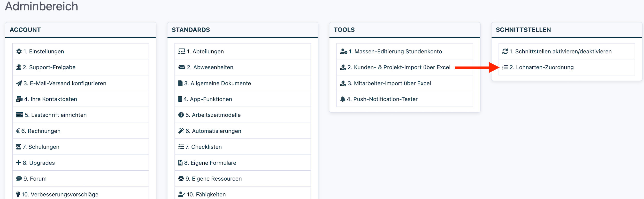Click the sync arrows icon for Schnittstellen aktivieren
Viewport: 644px width, 199px height.
pos(505,51)
